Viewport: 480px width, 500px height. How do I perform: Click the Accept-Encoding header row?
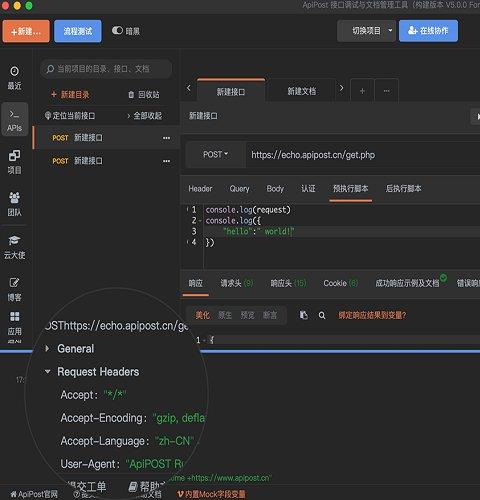coord(133,418)
